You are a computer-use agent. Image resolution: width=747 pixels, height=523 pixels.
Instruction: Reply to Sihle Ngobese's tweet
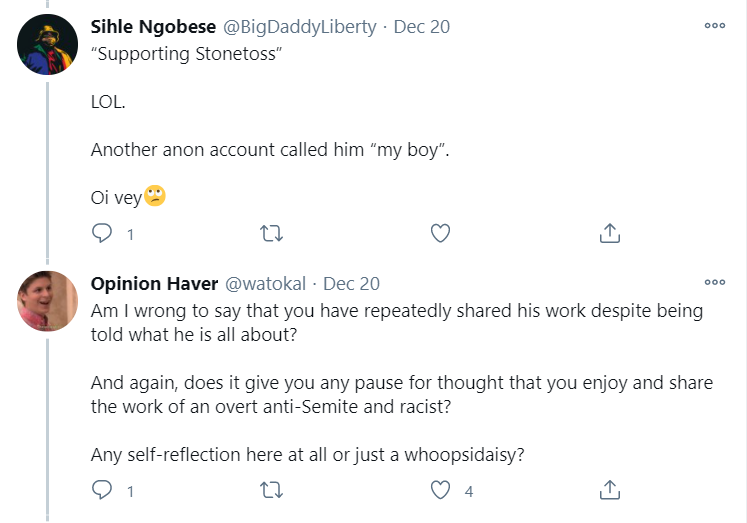pos(102,233)
